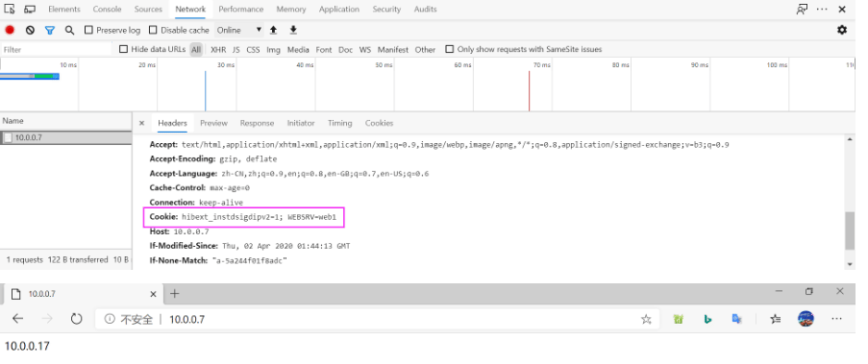Import HAR file with upload arrow
The image size is (868, 364).
[273, 30]
